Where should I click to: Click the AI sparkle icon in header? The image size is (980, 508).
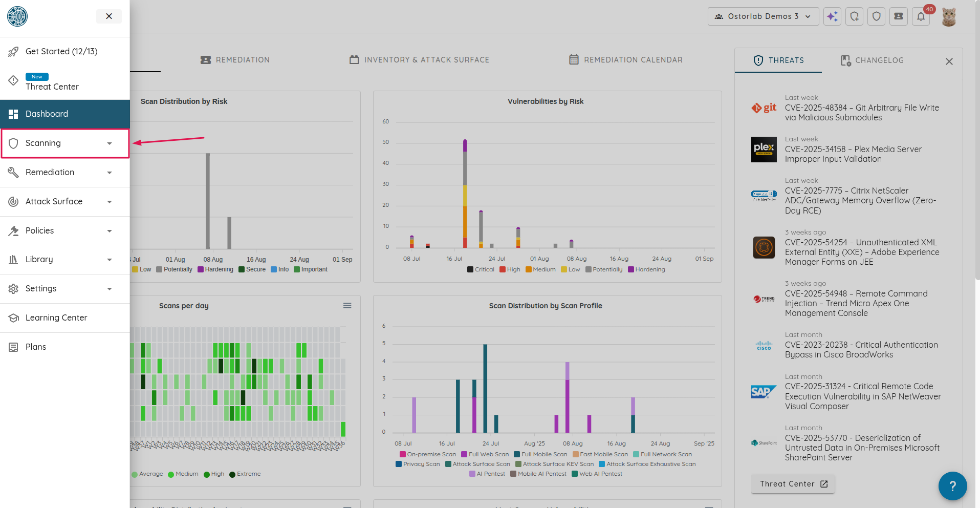click(832, 16)
